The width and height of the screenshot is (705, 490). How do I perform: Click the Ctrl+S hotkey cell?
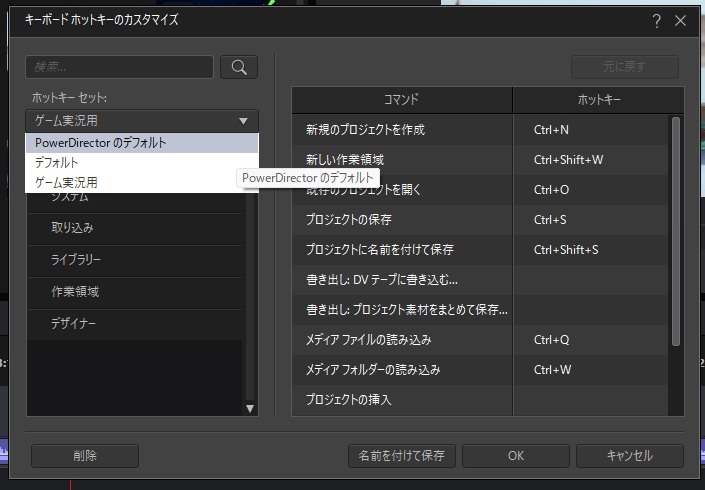[x=591, y=220]
